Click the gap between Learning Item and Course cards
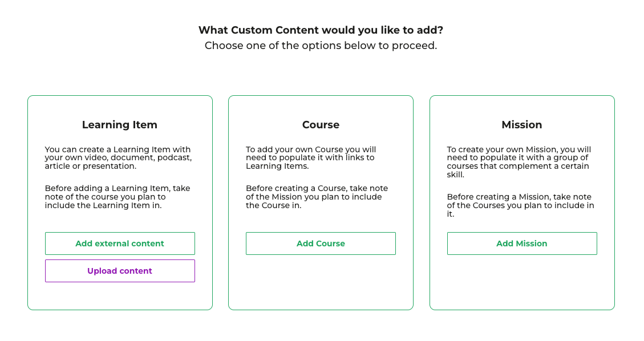Viewport: 644px width, 341px height. (x=220, y=202)
